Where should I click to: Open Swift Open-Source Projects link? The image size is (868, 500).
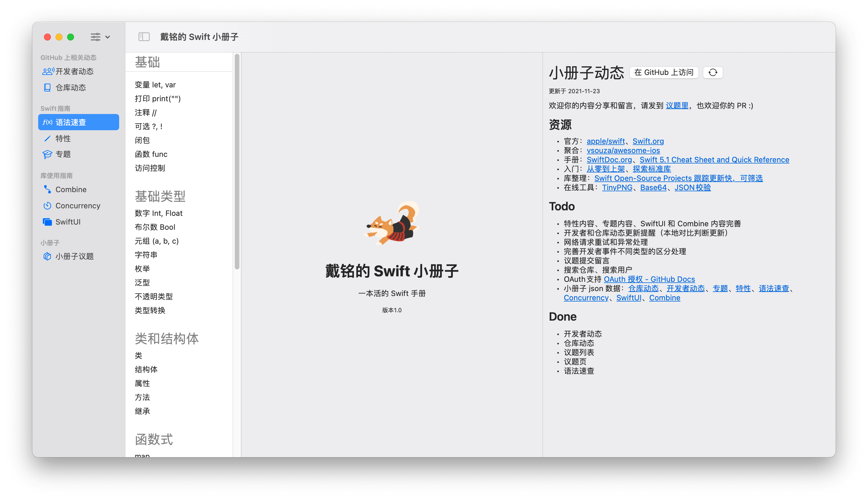pyautogui.click(x=678, y=178)
